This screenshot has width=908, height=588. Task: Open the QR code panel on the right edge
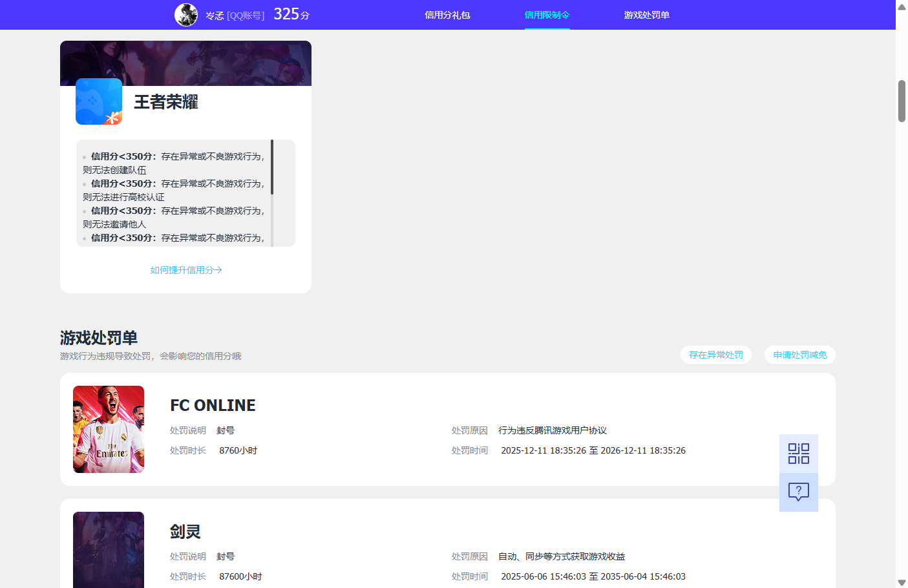799,454
